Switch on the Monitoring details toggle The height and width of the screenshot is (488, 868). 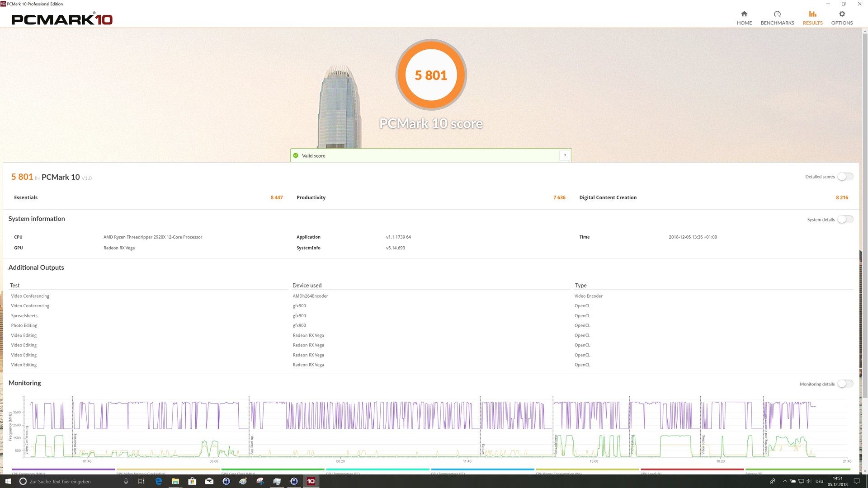(x=845, y=384)
